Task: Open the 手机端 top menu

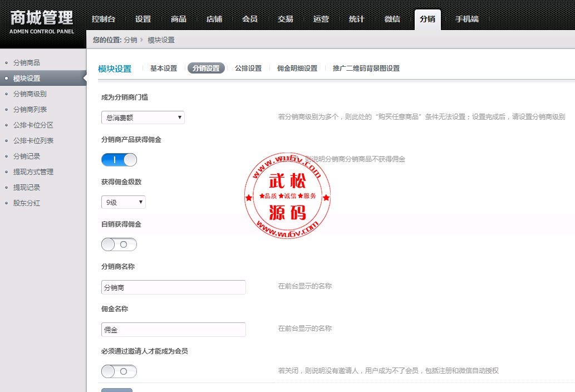Action: click(x=467, y=19)
